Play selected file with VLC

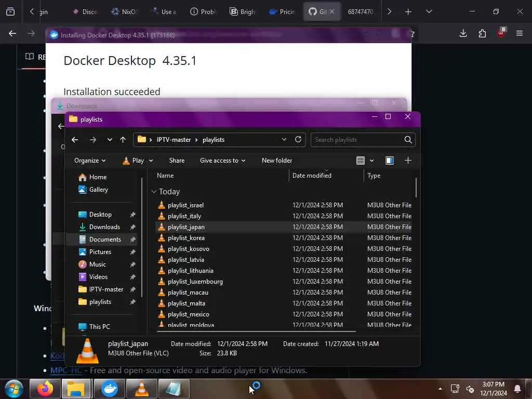[x=134, y=161]
